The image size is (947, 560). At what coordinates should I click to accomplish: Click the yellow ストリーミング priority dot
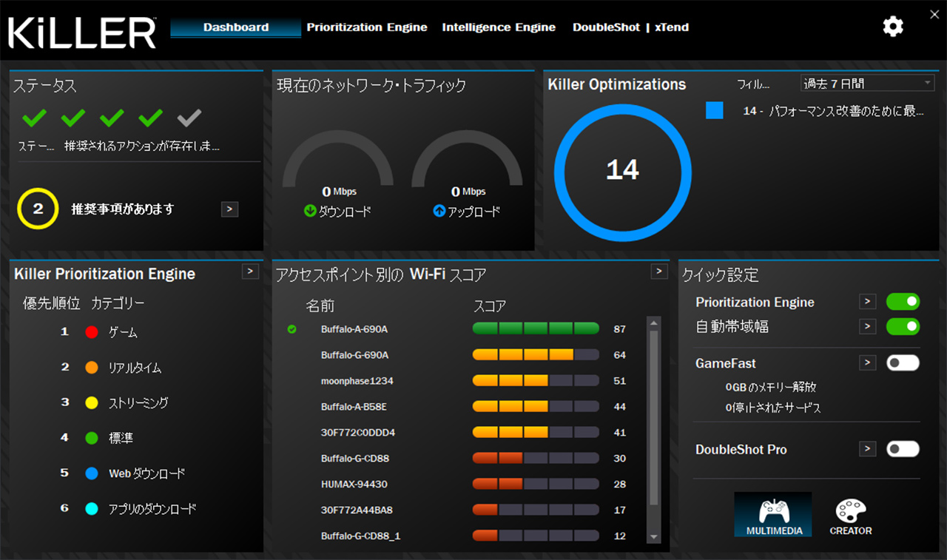tap(92, 403)
